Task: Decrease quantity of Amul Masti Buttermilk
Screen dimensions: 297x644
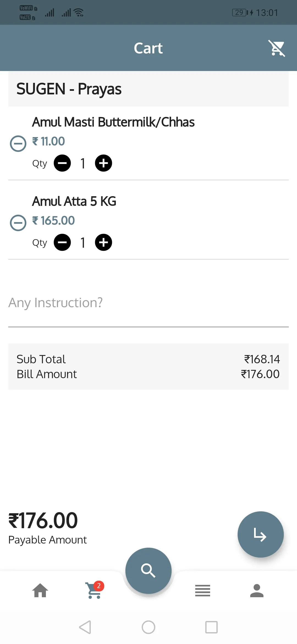Action: 62,163
